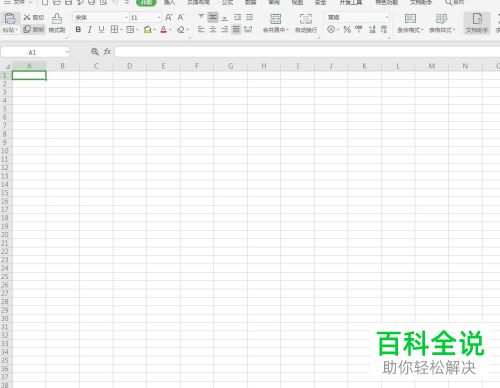Viewport: 500px width, 388px height.
Task: Open the borders dropdown arrow
Action: [121, 30]
